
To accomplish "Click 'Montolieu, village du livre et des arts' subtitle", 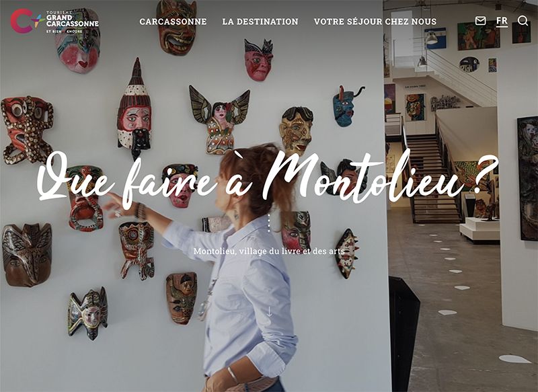I will (x=269, y=251).
